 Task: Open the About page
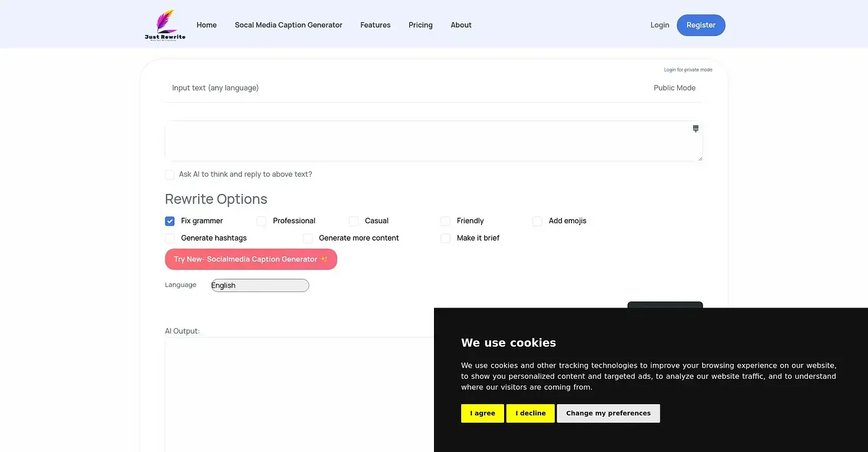point(461,25)
